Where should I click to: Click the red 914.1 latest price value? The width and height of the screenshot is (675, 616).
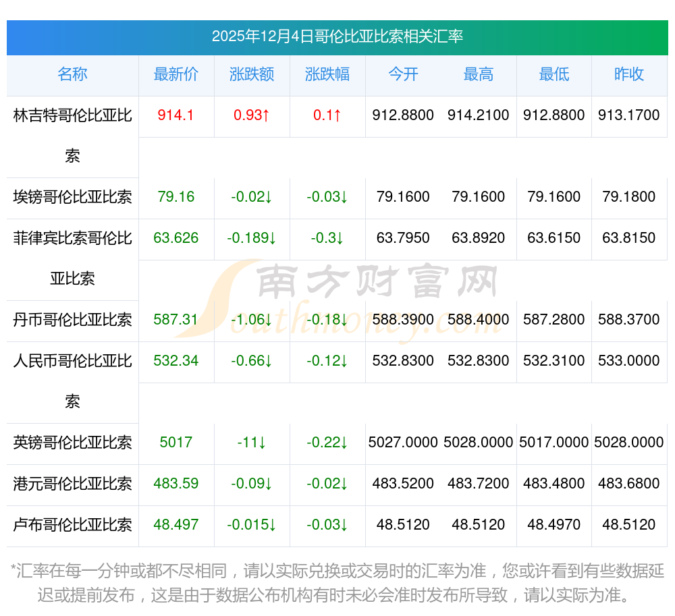pyautogui.click(x=176, y=115)
